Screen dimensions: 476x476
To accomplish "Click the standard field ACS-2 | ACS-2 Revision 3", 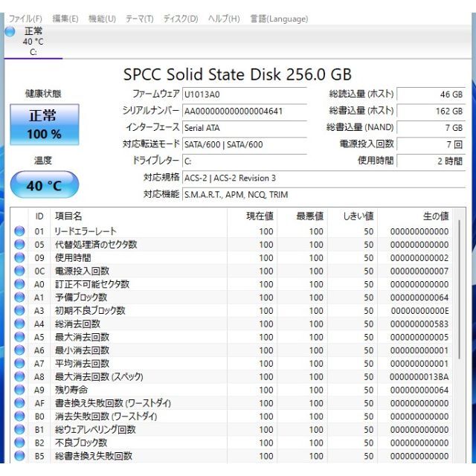I will click(324, 178).
